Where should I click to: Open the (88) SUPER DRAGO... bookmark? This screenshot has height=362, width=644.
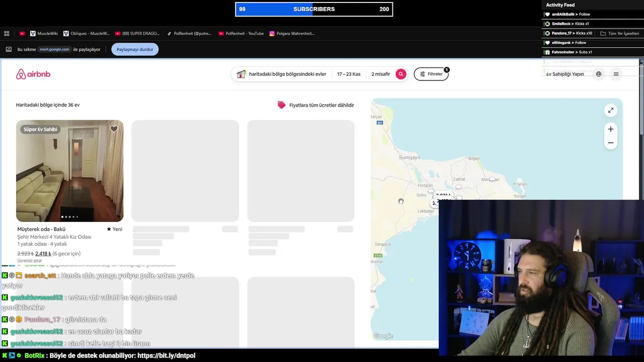pos(137,34)
